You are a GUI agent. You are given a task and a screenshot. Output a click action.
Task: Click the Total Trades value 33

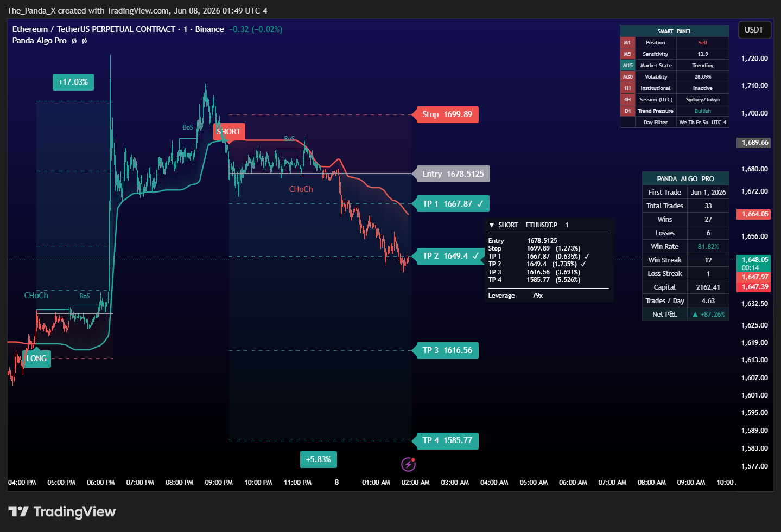pos(708,206)
